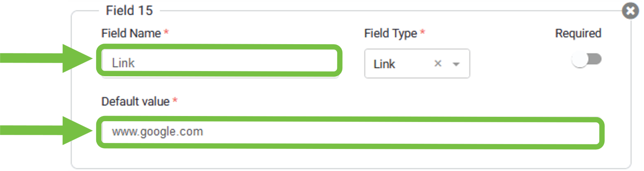Remove Field 15 with the X icon

(630, 11)
